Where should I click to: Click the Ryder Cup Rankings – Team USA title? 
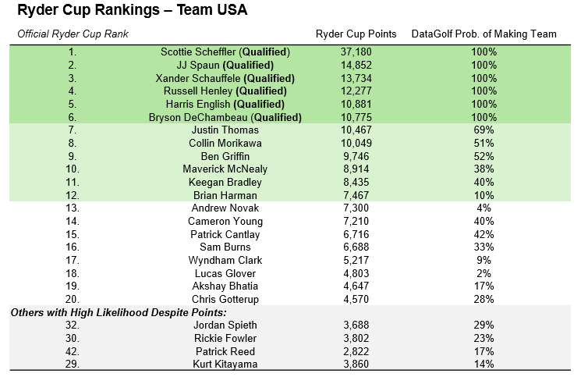133,12
